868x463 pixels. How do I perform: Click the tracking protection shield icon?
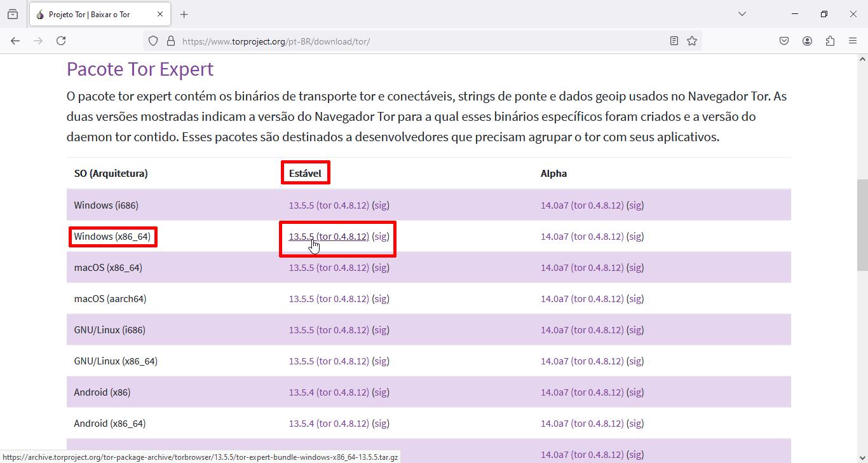(153, 41)
